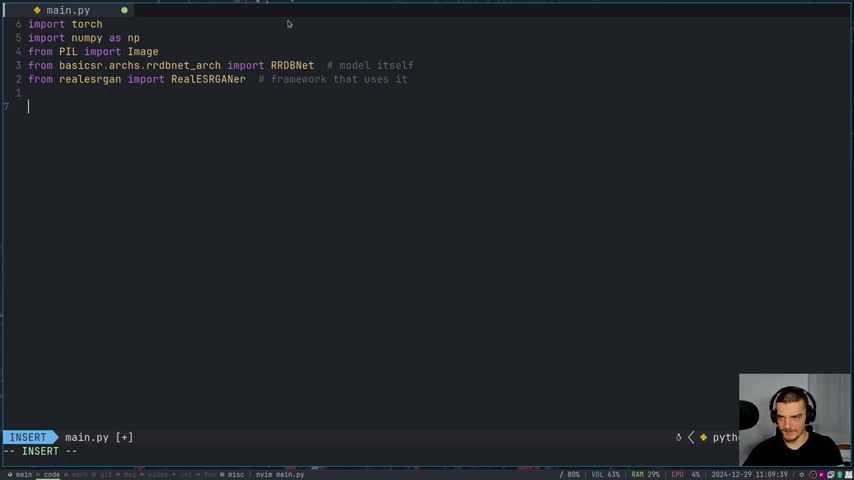Click the date and time clock

point(749,475)
